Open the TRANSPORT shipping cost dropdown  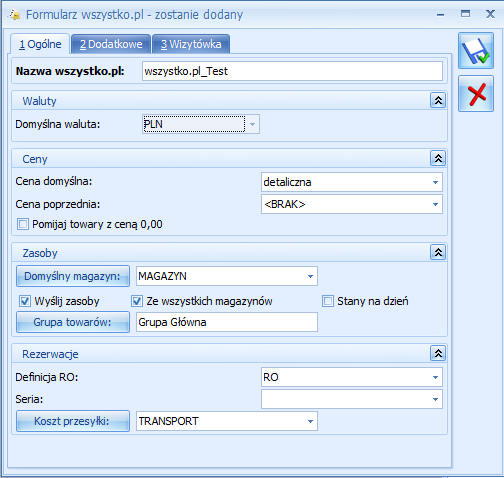[x=310, y=421]
